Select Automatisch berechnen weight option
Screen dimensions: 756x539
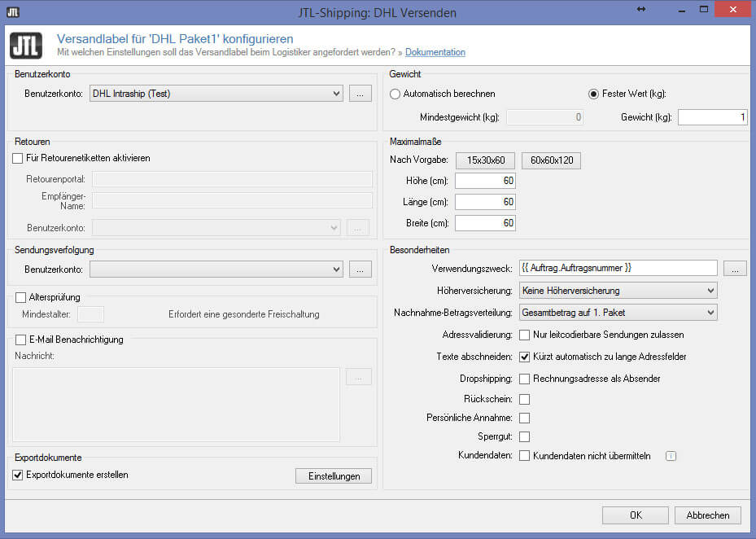[395, 94]
